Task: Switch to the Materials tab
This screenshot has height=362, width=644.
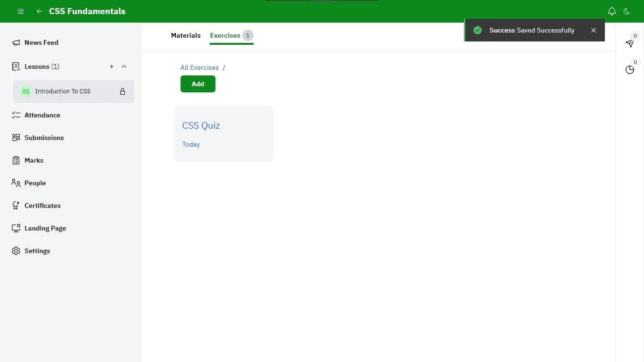Action: coord(186,35)
